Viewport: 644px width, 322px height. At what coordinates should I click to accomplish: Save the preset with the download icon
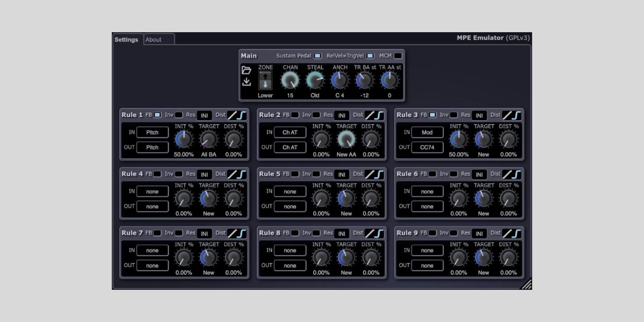(x=247, y=81)
